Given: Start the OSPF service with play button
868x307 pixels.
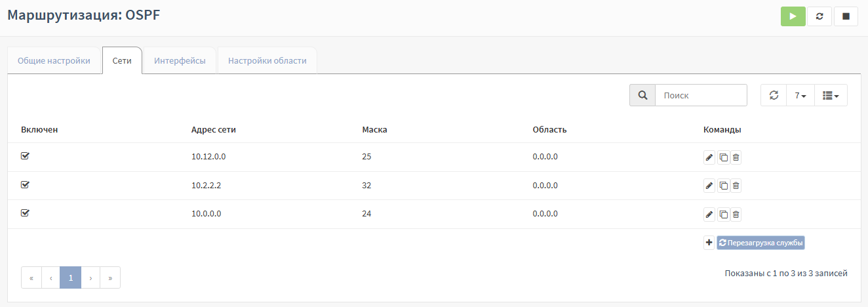Looking at the screenshot, I should tap(793, 16).
